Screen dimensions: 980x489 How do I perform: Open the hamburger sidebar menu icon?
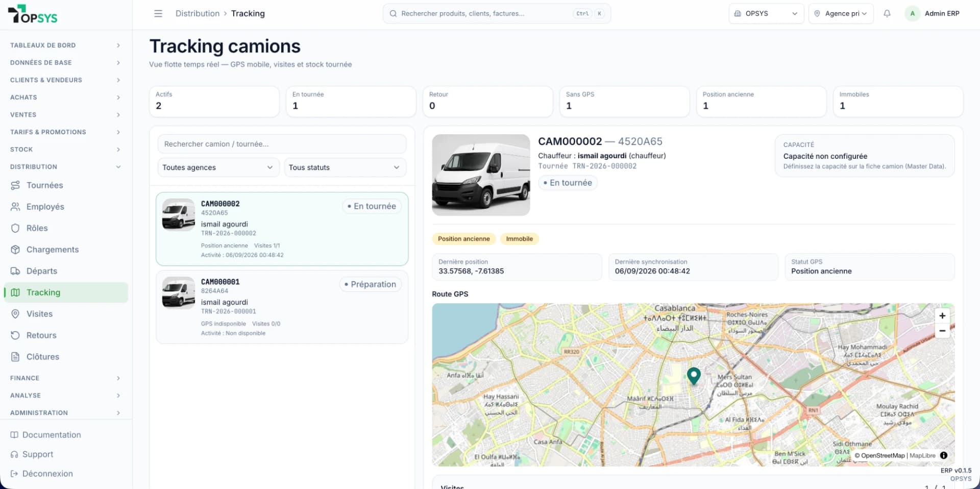click(x=158, y=14)
